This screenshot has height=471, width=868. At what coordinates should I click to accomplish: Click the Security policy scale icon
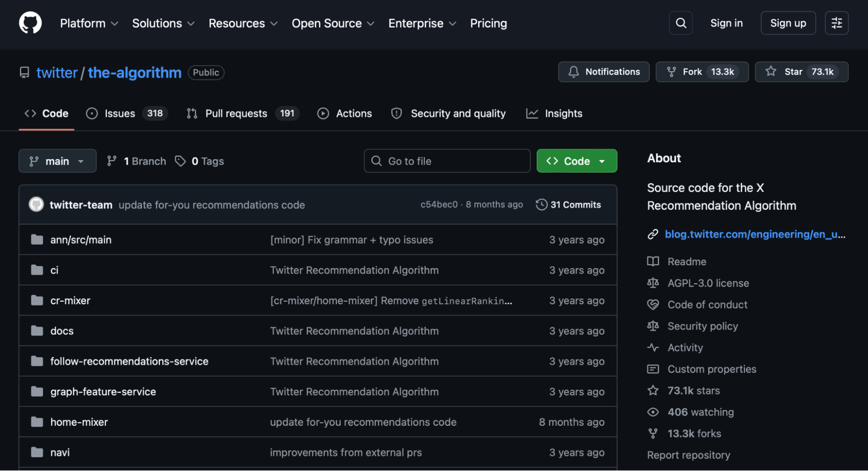point(653,326)
